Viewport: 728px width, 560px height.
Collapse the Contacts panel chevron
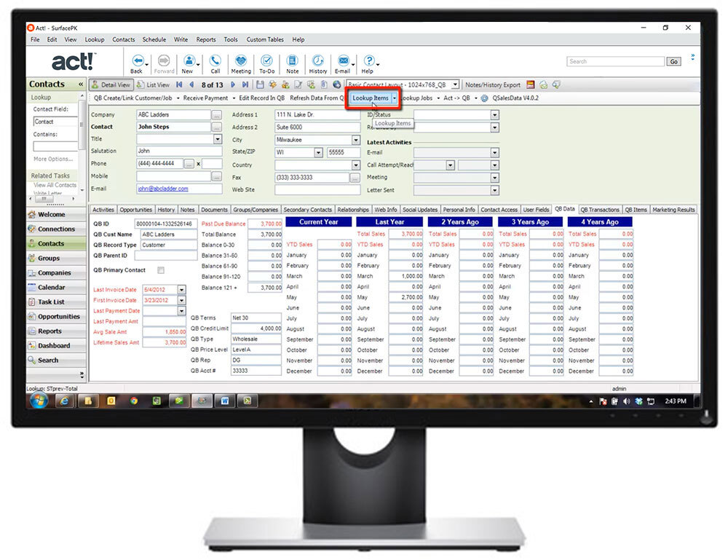pyautogui.click(x=81, y=84)
